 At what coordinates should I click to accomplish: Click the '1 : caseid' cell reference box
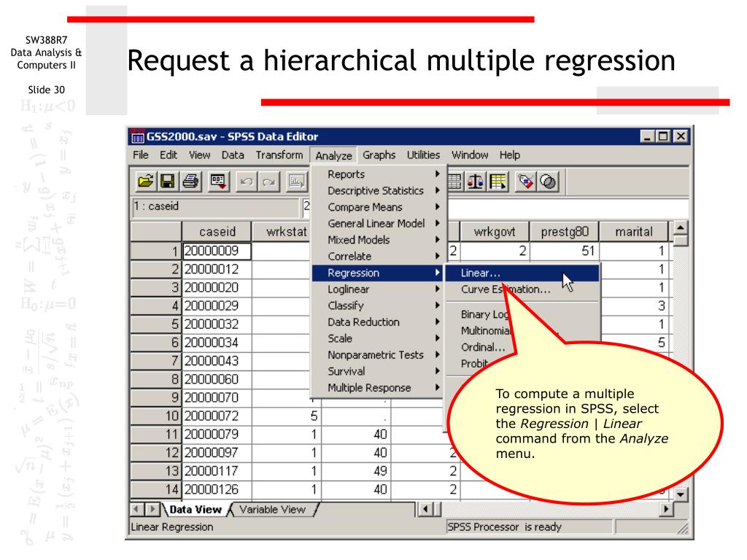pyautogui.click(x=215, y=206)
